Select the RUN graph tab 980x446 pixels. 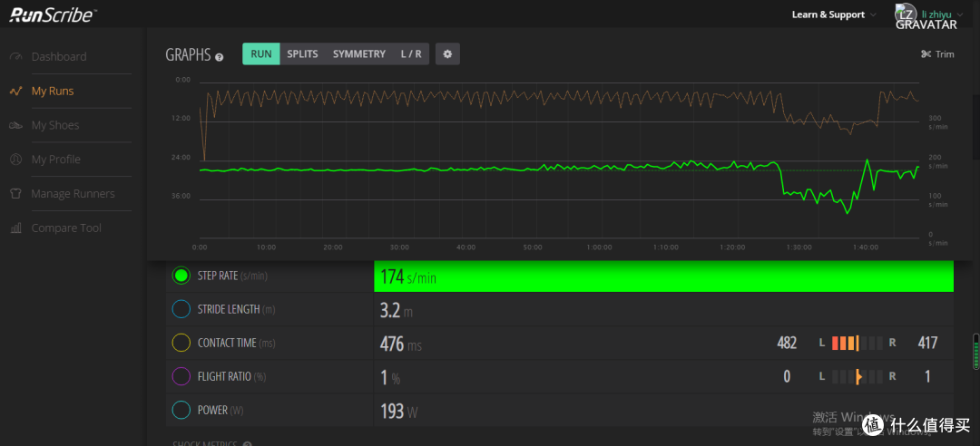[x=261, y=54]
